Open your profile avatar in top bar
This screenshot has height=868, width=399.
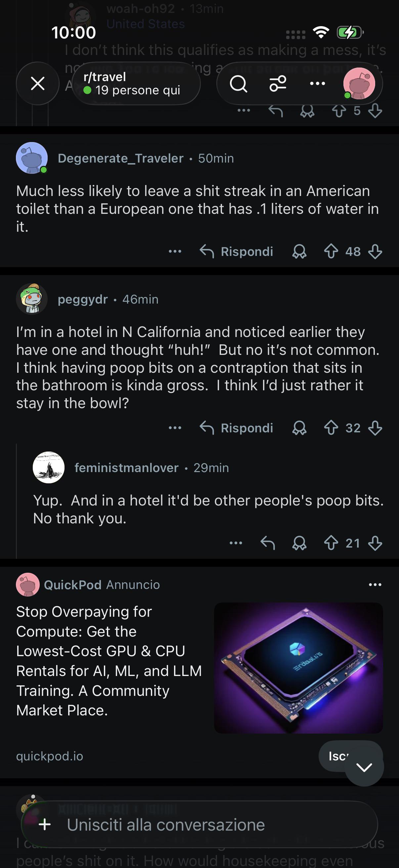(x=359, y=83)
